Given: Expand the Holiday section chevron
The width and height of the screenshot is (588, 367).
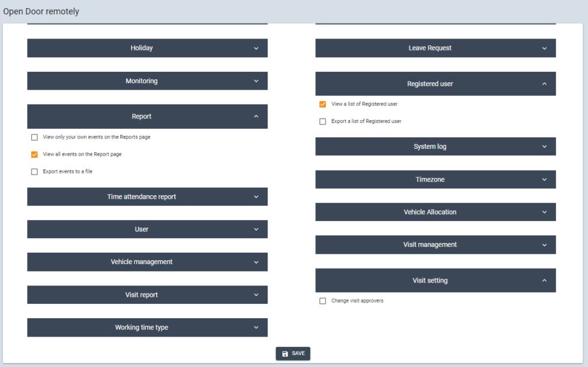Looking at the screenshot, I should pyautogui.click(x=256, y=48).
